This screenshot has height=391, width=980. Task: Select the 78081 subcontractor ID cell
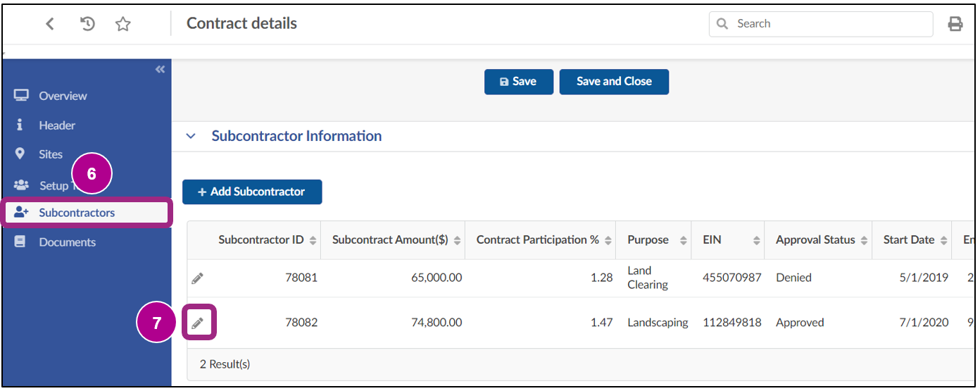tap(301, 278)
